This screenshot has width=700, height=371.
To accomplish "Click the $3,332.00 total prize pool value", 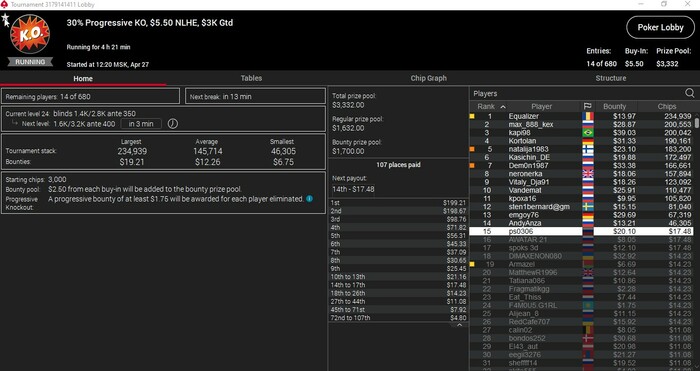I will click(348, 105).
